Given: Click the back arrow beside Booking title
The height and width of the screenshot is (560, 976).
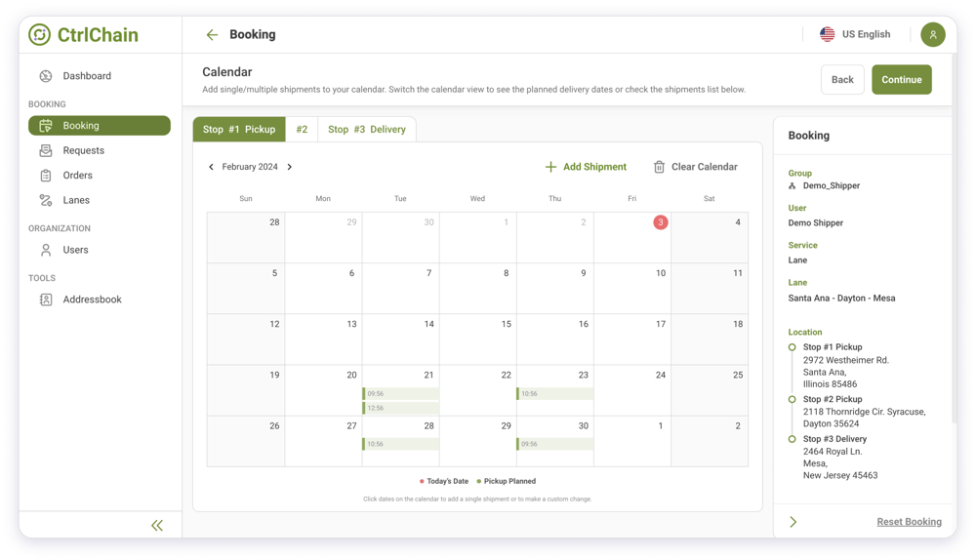Looking at the screenshot, I should tap(212, 35).
